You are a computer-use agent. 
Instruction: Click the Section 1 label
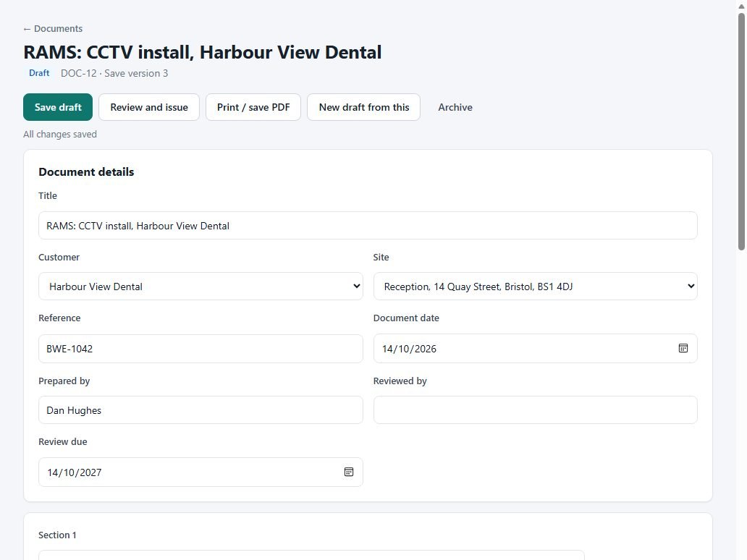coord(57,535)
